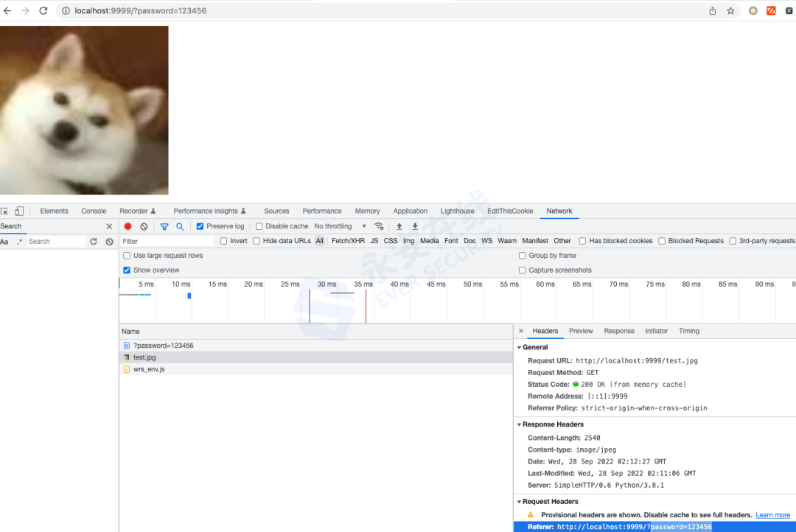Check Disable cache
Viewport: 796px width, 532px height.
click(259, 226)
